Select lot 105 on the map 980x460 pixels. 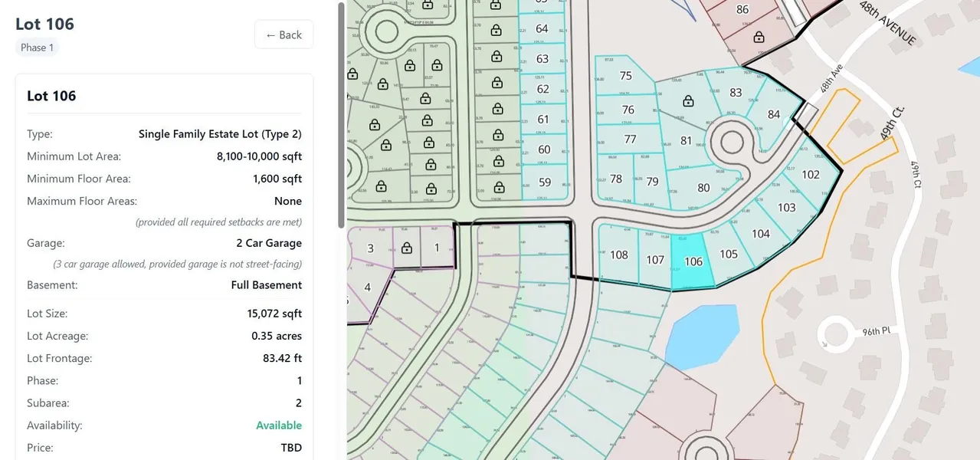pyautogui.click(x=729, y=255)
